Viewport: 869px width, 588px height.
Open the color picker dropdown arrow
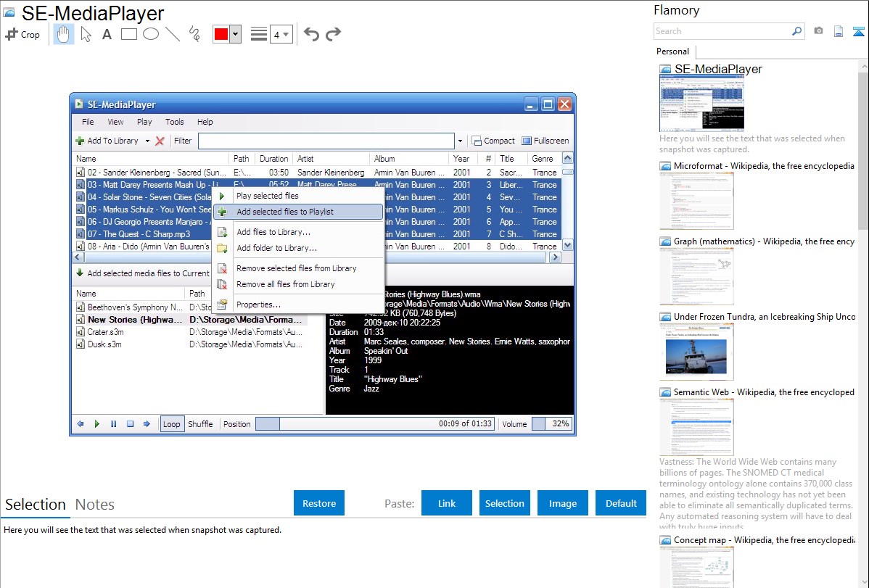point(235,35)
